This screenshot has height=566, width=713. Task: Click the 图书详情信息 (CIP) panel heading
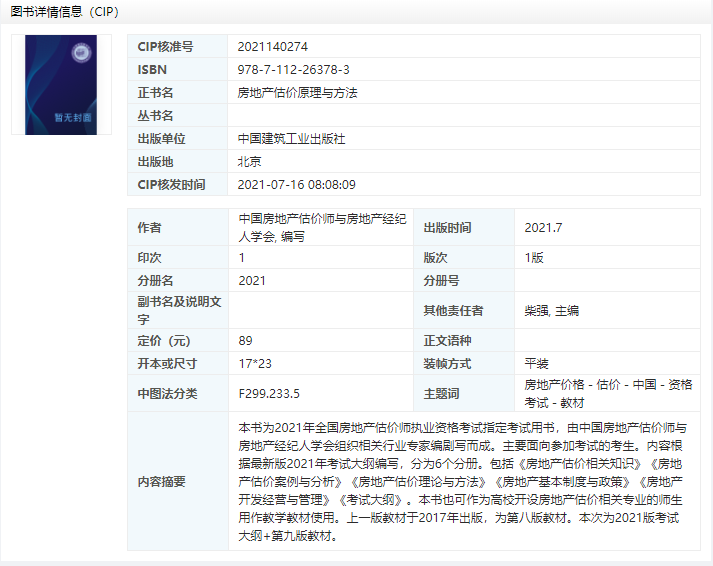click(x=64, y=10)
